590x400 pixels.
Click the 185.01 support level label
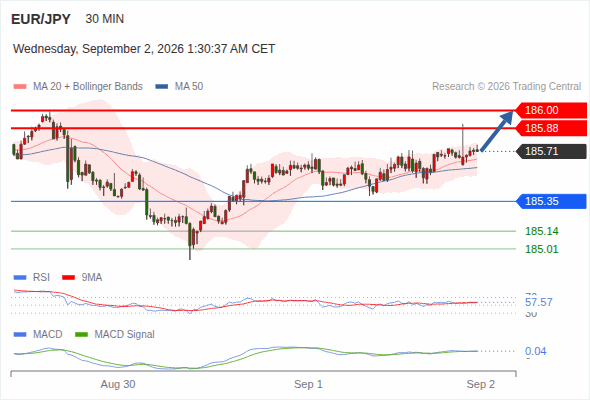(542, 249)
